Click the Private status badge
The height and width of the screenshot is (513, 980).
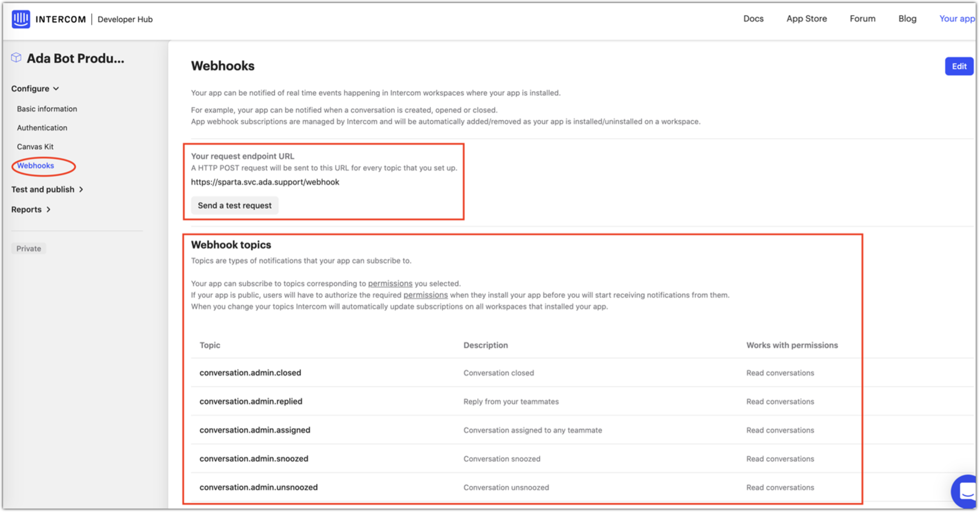pyautogui.click(x=29, y=249)
